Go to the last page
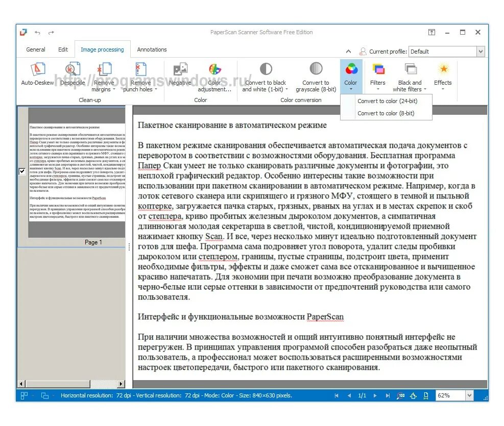 point(388,395)
